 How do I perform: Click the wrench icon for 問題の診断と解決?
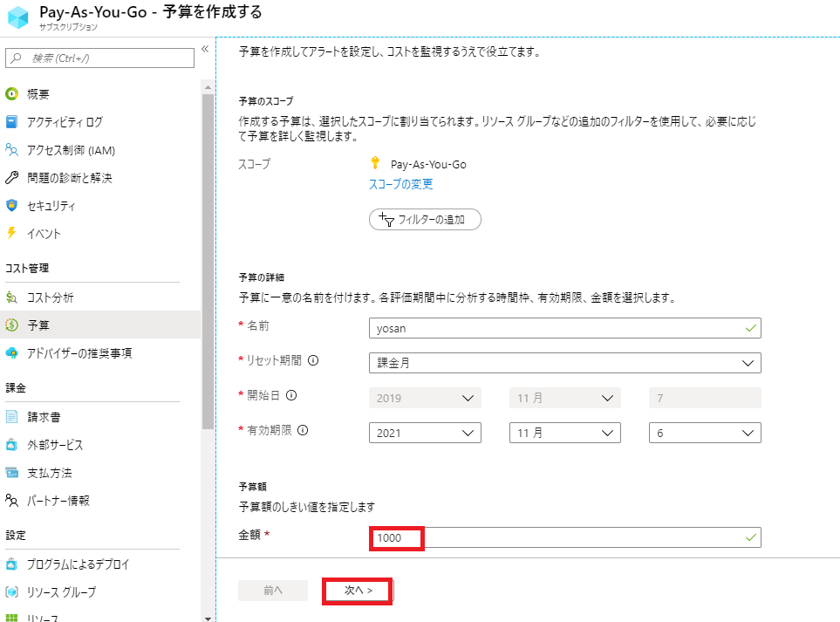pos(12,177)
